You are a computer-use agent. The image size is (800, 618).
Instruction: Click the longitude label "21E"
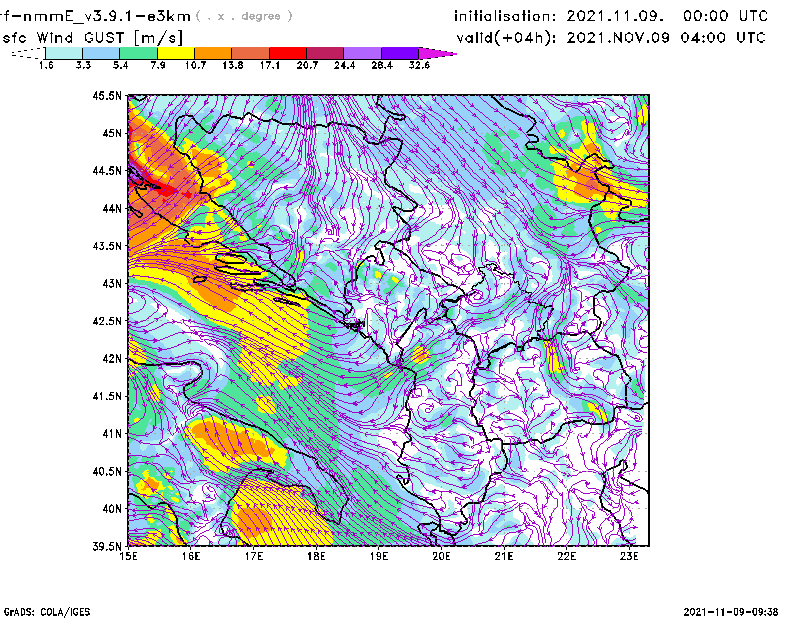504,556
